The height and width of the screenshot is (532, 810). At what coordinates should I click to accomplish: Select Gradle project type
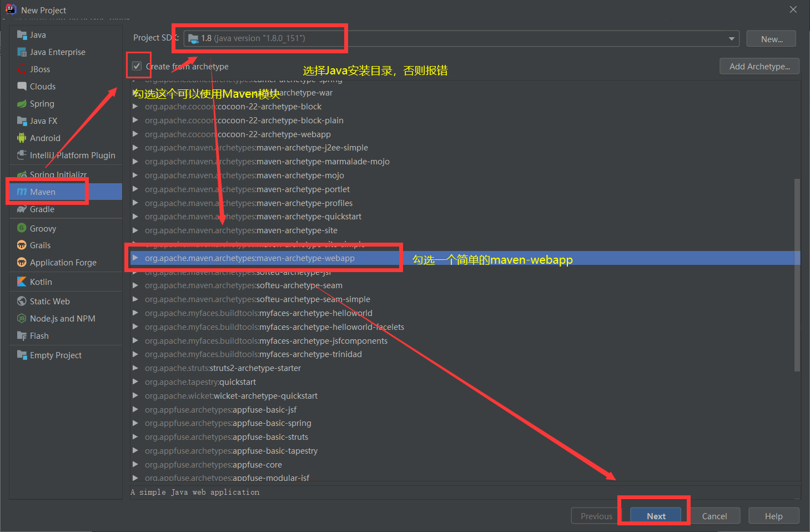click(x=66, y=209)
